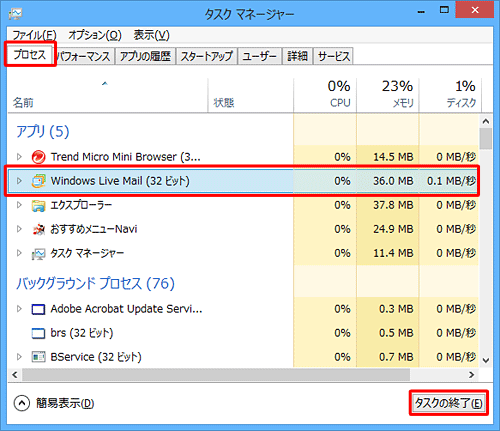
Task: Switch to the パフォーマンス tab
Action: tap(83, 56)
